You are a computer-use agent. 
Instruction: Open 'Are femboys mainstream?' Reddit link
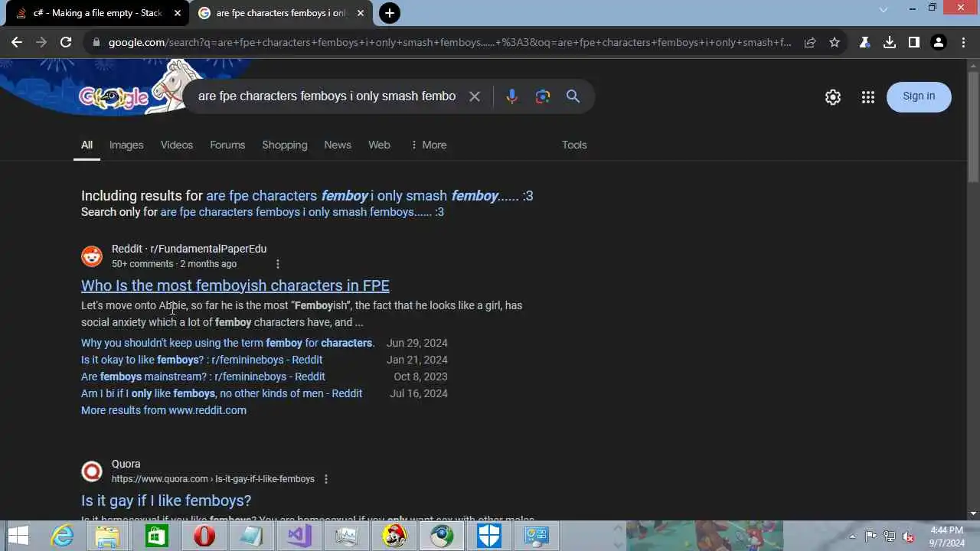[203, 377]
